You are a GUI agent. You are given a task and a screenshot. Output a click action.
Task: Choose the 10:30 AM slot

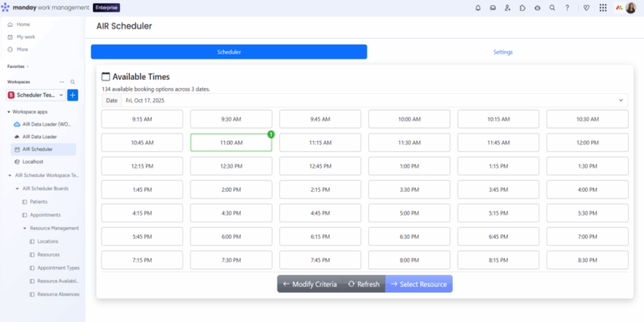(587, 119)
